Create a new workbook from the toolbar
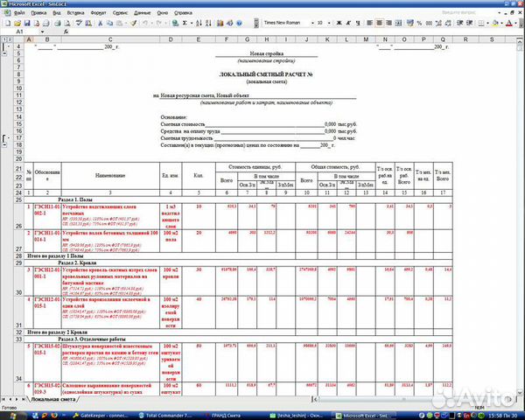 pyautogui.click(x=8, y=23)
